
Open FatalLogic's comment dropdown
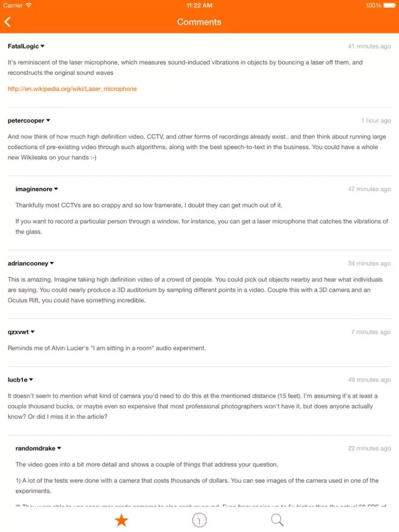pyautogui.click(x=43, y=46)
